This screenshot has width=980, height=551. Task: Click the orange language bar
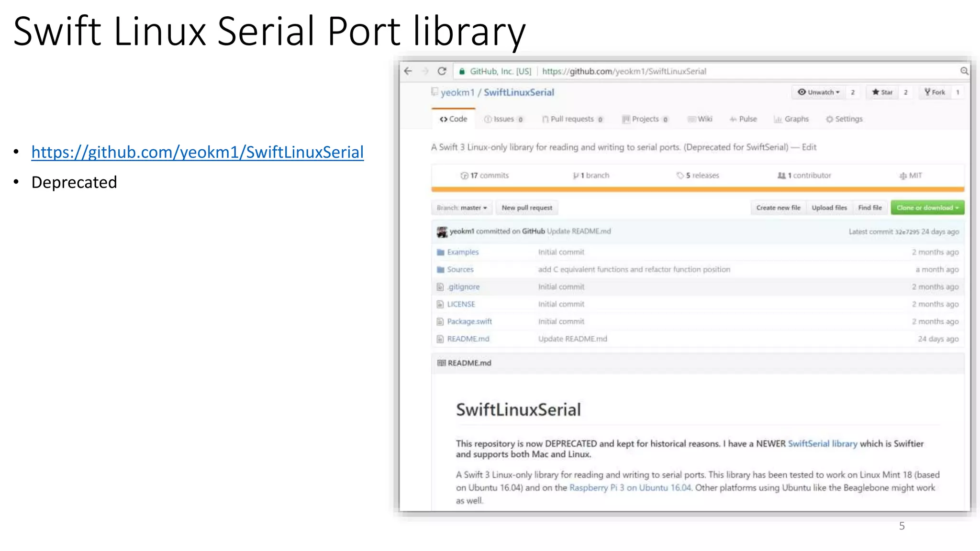click(x=698, y=189)
